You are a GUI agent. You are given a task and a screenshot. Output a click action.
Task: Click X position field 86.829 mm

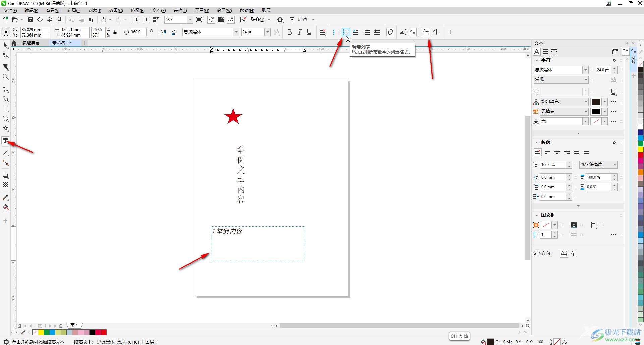pyautogui.click(x=35, y=30)
